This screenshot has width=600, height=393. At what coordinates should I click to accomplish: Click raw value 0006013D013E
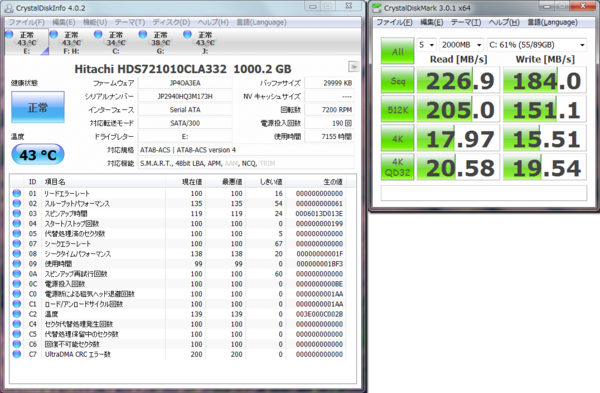319,214
